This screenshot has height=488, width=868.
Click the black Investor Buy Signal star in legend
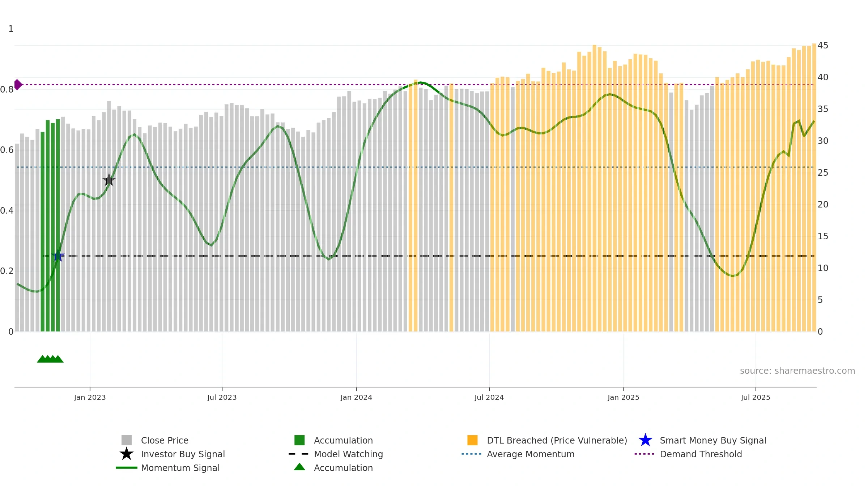pyautogui.click(x=127, y=454)
